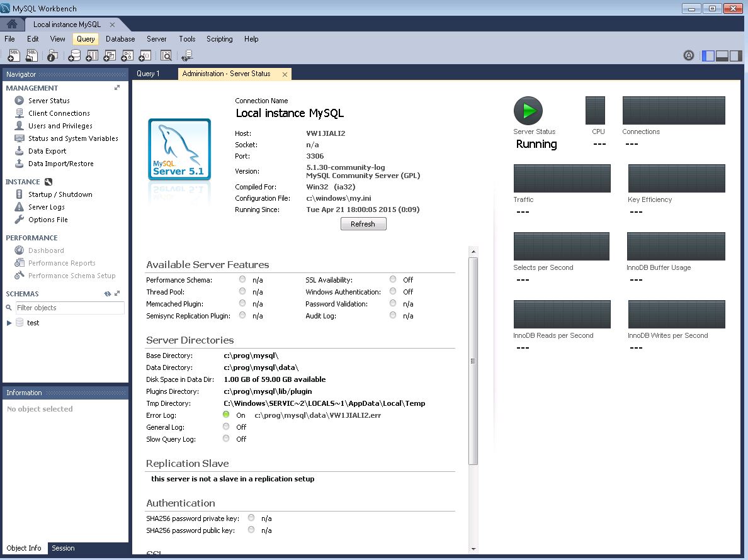This screenshot has width=748, height=560.
Task: Click the create new view toolbar icon
Action: [110, 56]
